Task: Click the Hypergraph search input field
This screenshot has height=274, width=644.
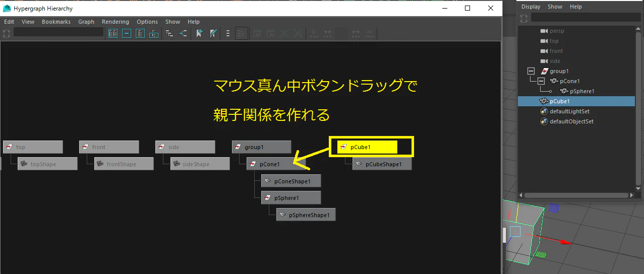Action: pyautogui.click(x=58, y=32)
